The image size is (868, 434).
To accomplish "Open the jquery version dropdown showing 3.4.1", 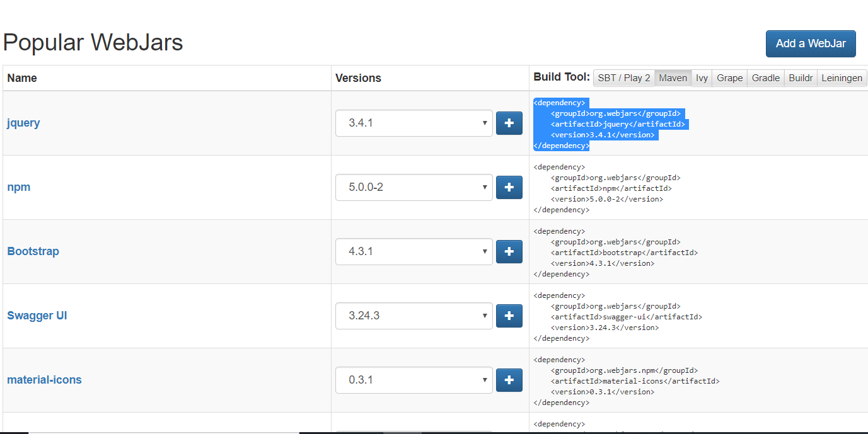I will [414, 123].
